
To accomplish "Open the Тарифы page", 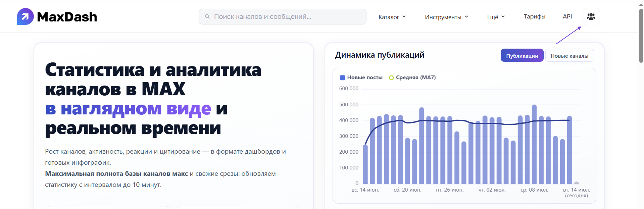I will tap(534, 16).
